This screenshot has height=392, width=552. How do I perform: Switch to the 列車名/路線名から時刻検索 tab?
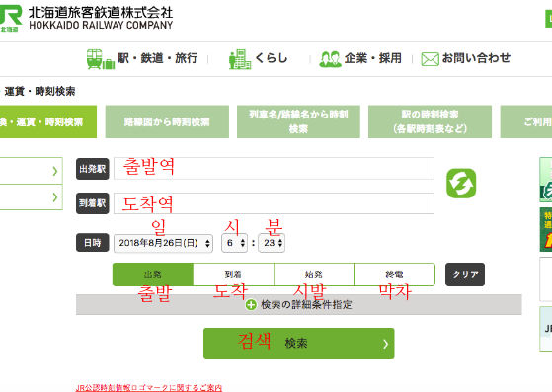tap(298, 121)
